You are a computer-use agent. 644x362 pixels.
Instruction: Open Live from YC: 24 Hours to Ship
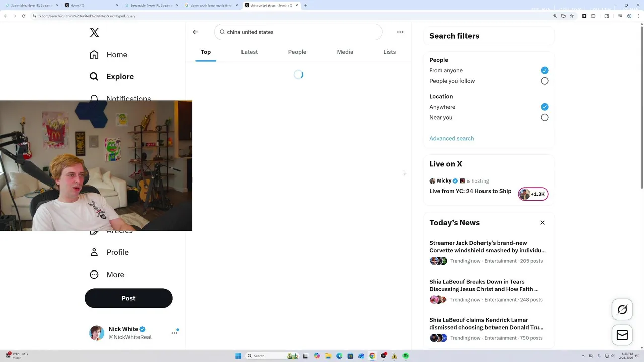(470, 191)
